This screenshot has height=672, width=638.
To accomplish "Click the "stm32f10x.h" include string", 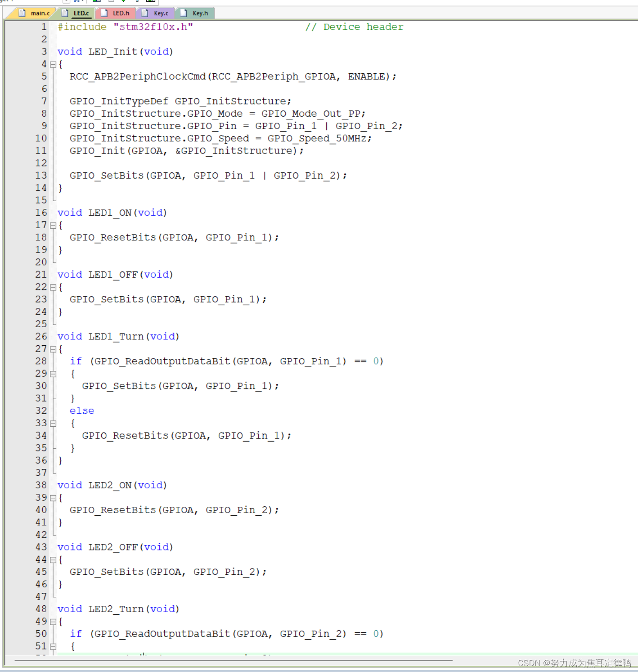I will tap(153, 27).
